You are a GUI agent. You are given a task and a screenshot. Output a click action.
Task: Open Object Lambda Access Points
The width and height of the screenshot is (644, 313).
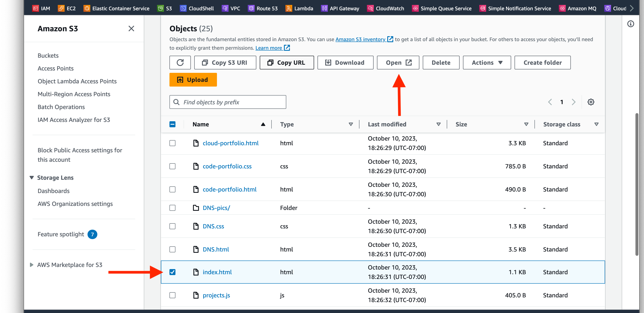coord(77,81)
